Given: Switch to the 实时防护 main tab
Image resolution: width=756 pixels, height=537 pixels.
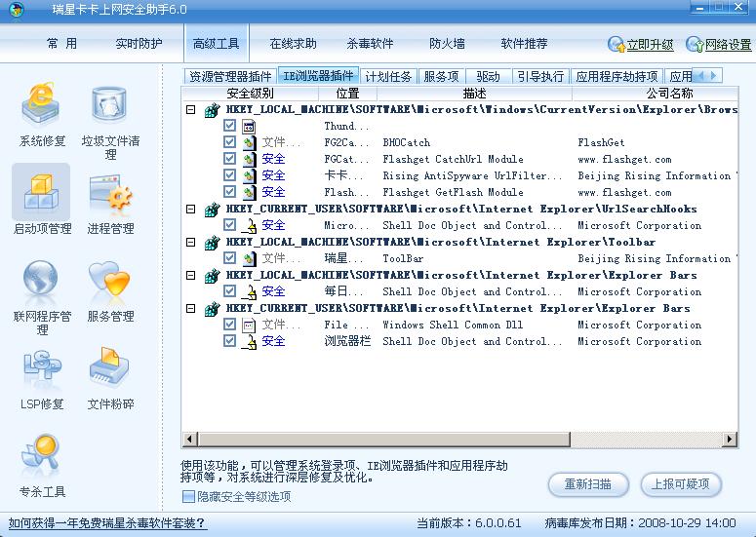Looking at the screenshot, I should point(139,44).
